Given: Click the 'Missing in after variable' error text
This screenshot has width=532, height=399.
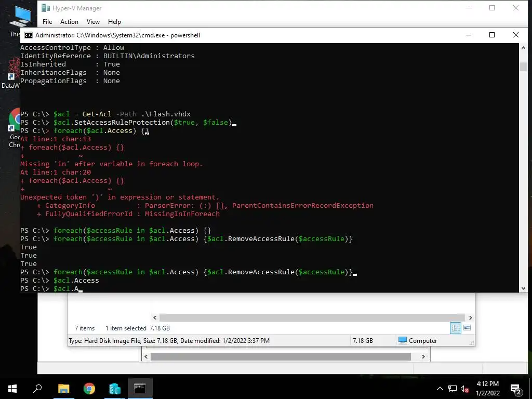Looking at the screenshot, I should tap(111, 164).
